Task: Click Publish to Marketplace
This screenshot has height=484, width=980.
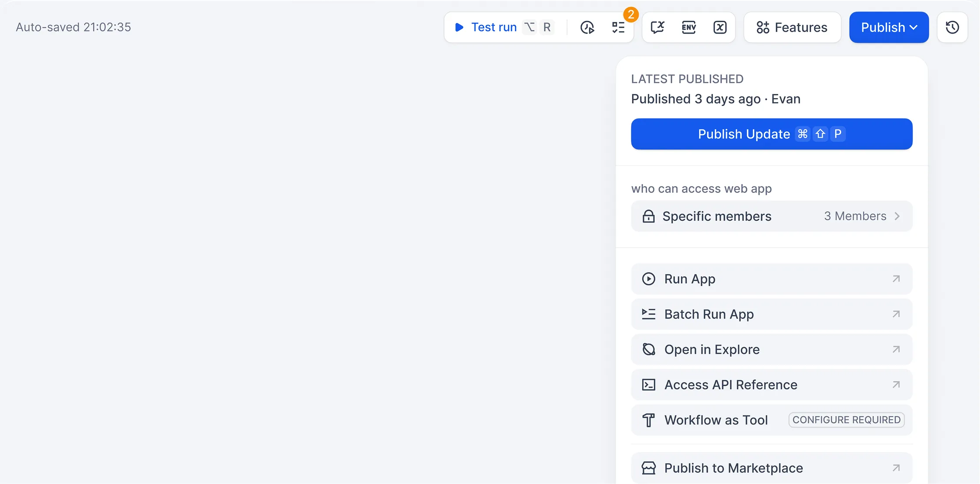Action: click(x=772, y=468)
